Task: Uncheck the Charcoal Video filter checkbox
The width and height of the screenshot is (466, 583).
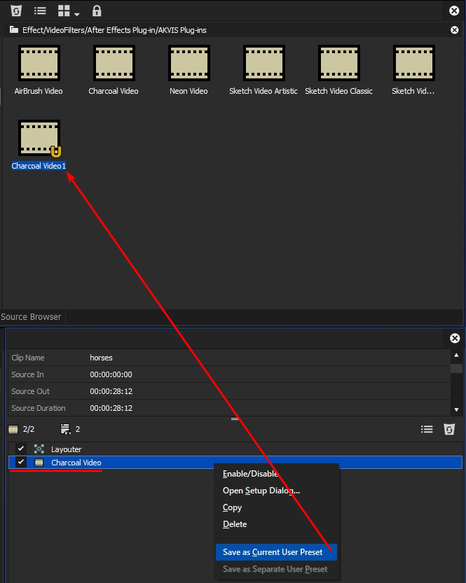Action: 21,462
